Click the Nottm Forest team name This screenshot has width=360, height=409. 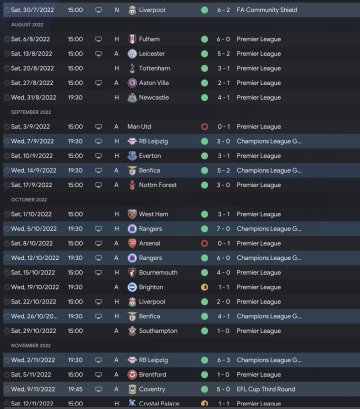point(158,185)
